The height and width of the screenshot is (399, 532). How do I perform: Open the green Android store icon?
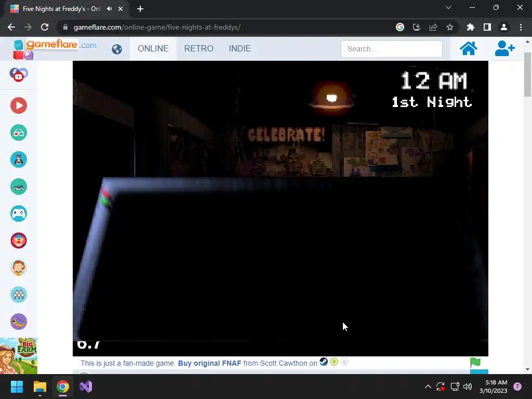[334, 362]
